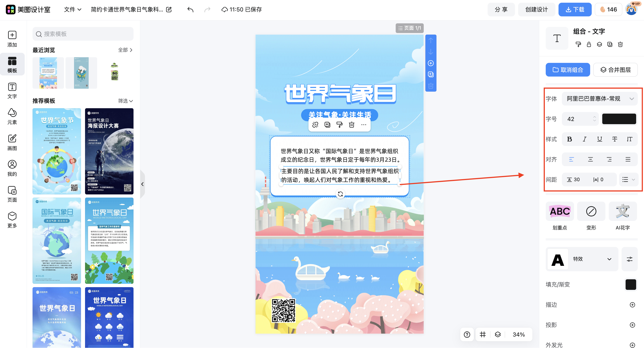Open the 文件 menu
Image resolution: width=644 pixels, height=348 pixels.
click(x=72, y=9)
